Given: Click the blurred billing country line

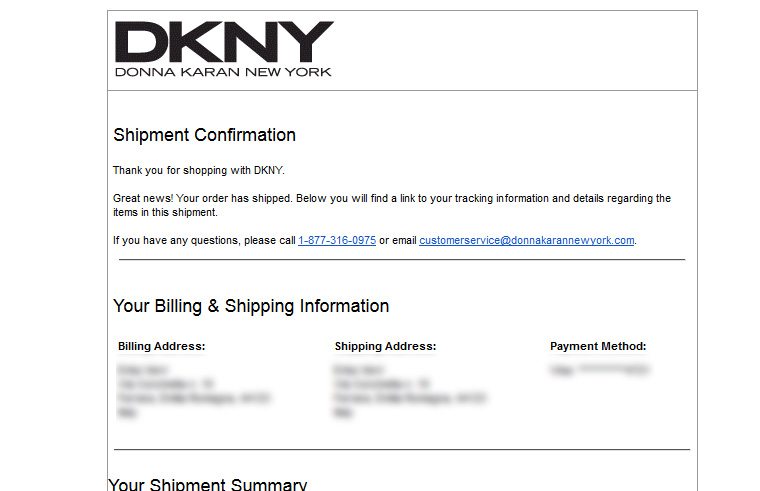Looking at the screenshot, I should (x=127, y=413).
